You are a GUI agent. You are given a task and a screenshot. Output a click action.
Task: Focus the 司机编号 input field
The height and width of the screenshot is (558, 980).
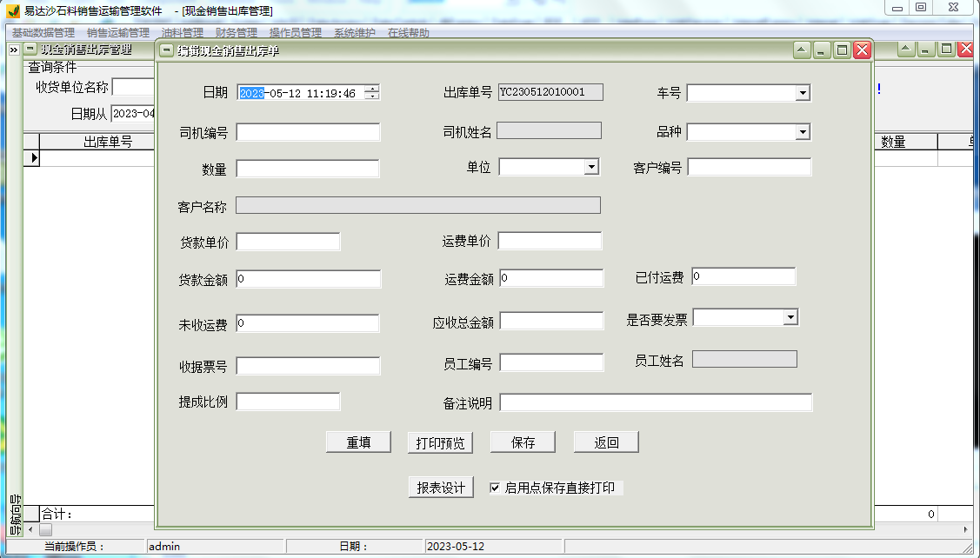pyautogui.click(x=308, y=132)
